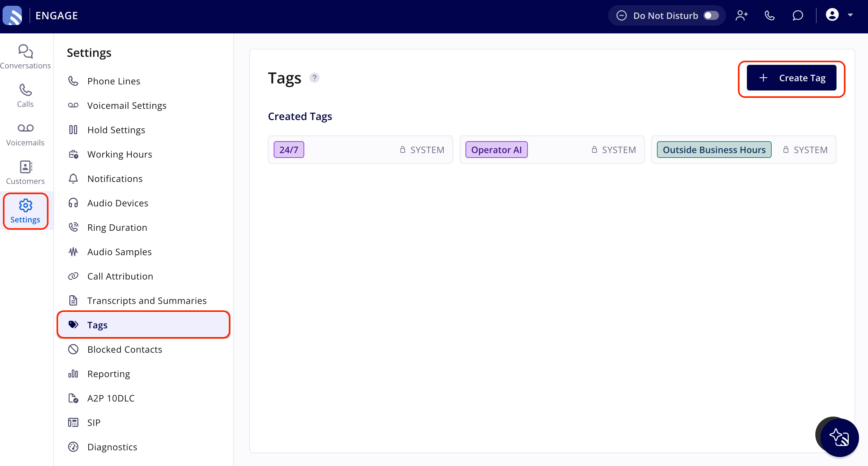Open Conversations in the left sidebar
Image resolution: width=868 pixels, height=466 pixels.
pos(25,57)
